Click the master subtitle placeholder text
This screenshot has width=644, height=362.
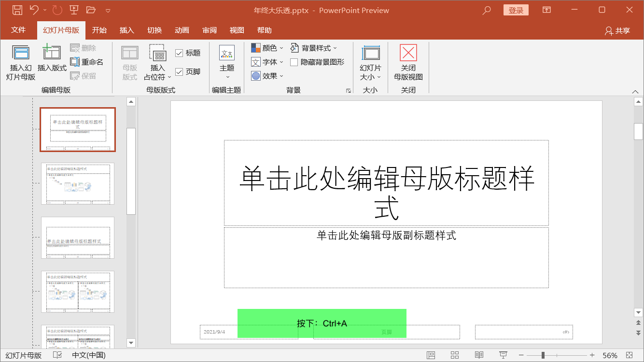click(386, 235)
